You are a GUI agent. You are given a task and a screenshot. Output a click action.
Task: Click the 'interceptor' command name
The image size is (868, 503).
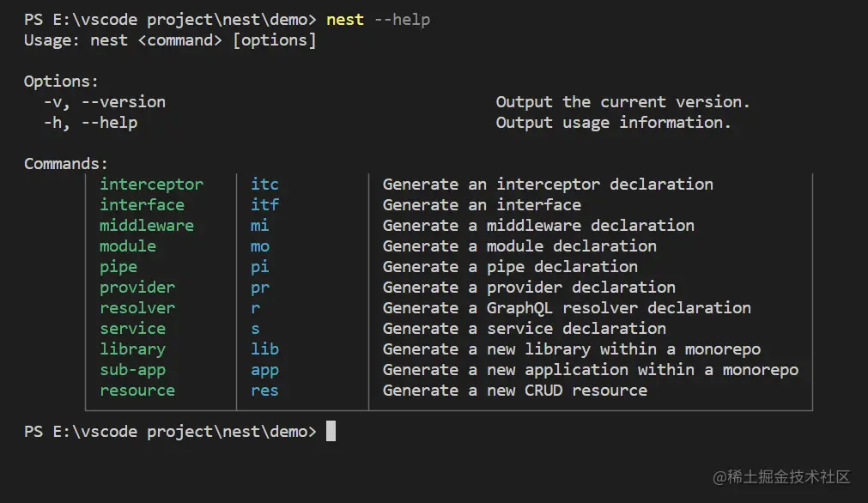point(151,184)
